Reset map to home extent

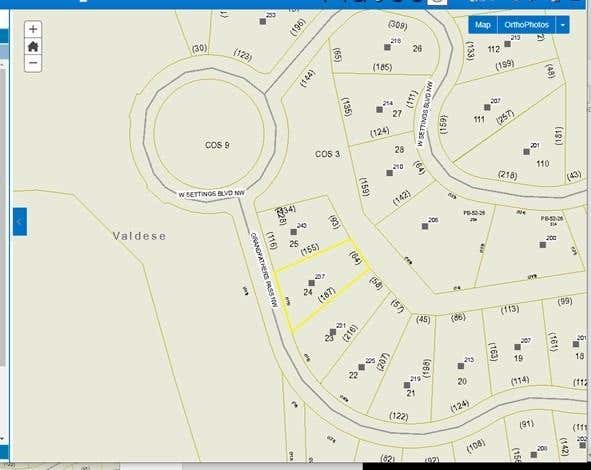(33, 46)
